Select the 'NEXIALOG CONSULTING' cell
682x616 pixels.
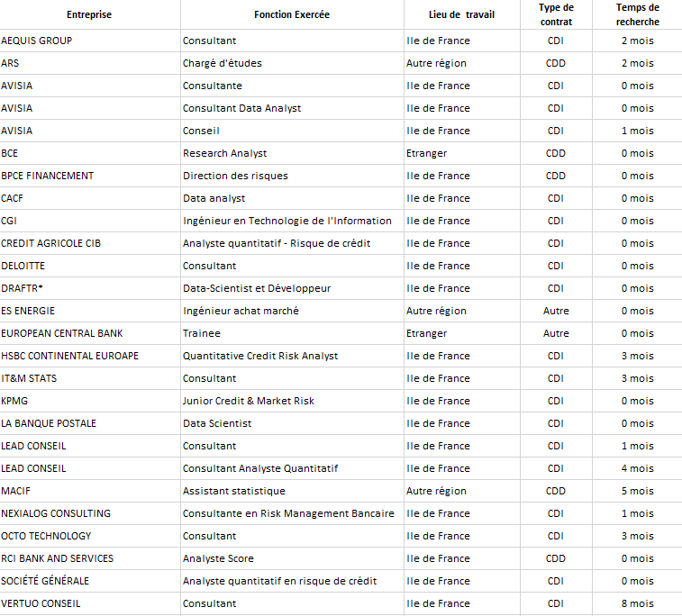90,514
